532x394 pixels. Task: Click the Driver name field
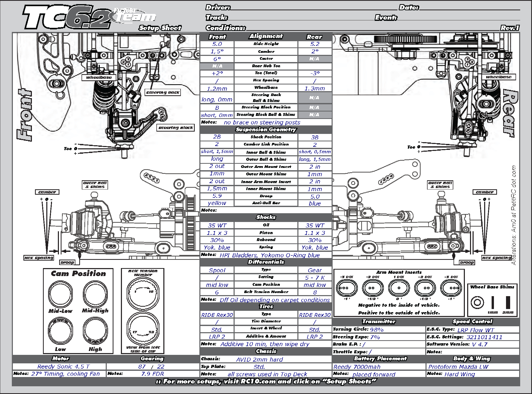[x=314, y=7]
